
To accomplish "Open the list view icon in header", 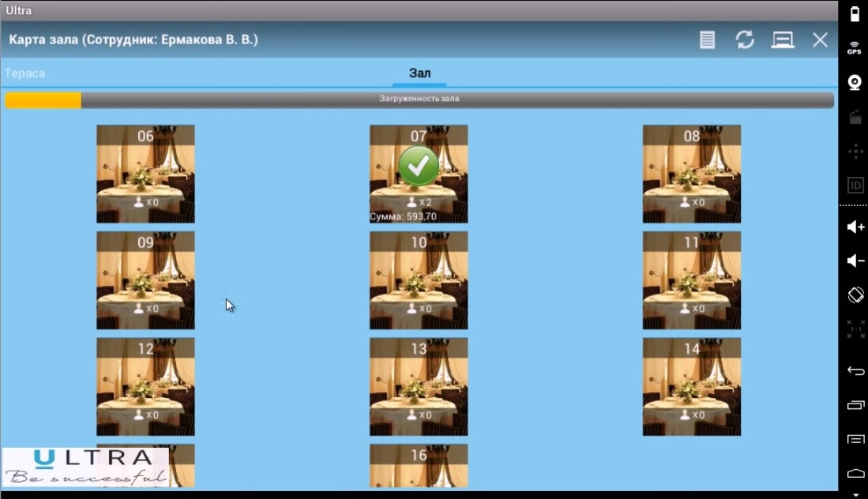I will 707,39.
